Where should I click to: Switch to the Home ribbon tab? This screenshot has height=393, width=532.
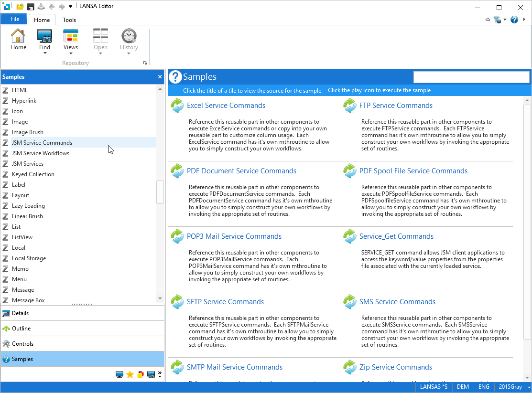(42, 20)
